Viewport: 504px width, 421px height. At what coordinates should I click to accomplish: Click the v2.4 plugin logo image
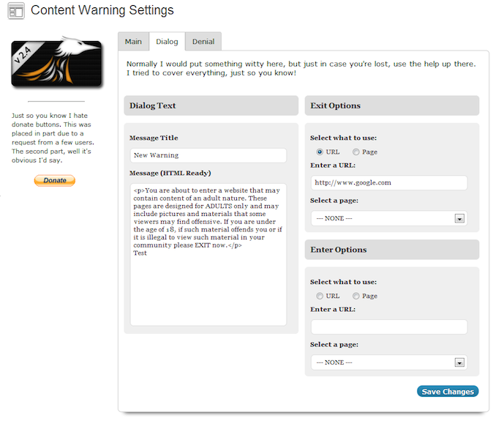point(56,64)
